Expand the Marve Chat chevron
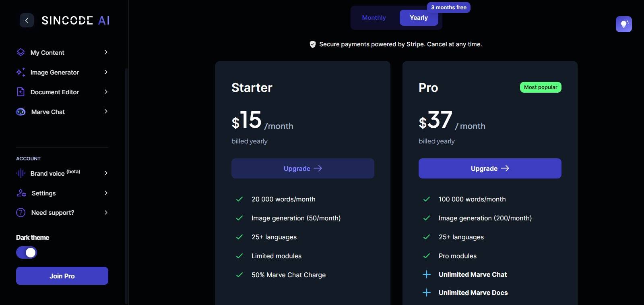The width and height of the screenshot is (644, 305). [106, 112]
